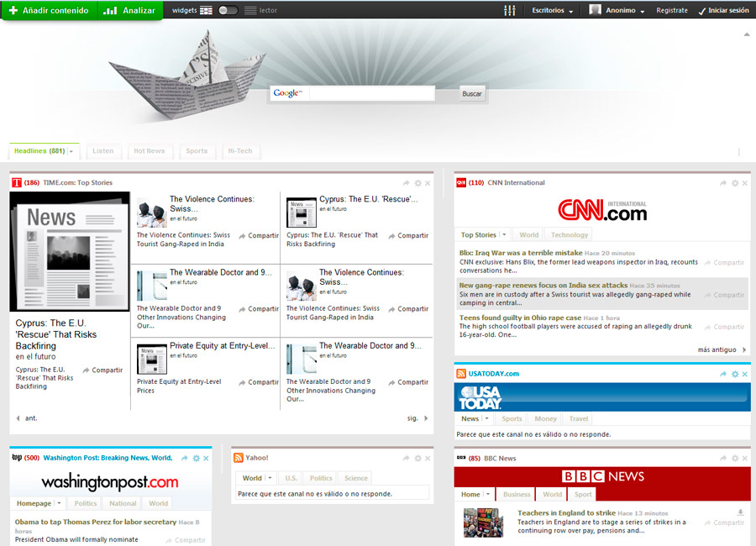Viewport: 756px width, 546px height.
Task: Click the Yahoo! RSS feed icon
Action: [x=239, y=458]
